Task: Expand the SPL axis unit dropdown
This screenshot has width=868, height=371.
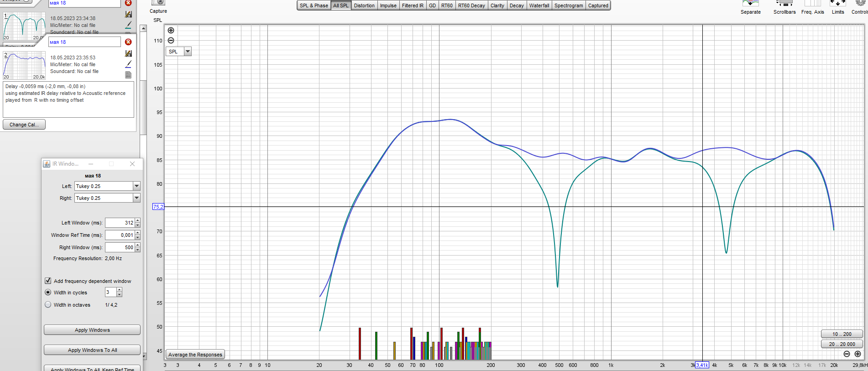Action: [188, 52]
